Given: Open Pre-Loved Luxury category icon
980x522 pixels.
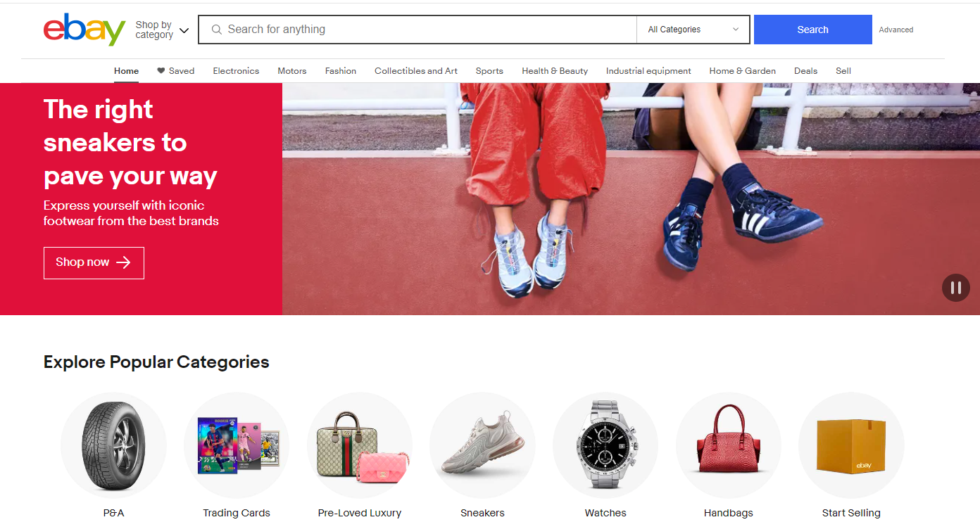Looking at the screenshot, I should click(x=360, y=445).
